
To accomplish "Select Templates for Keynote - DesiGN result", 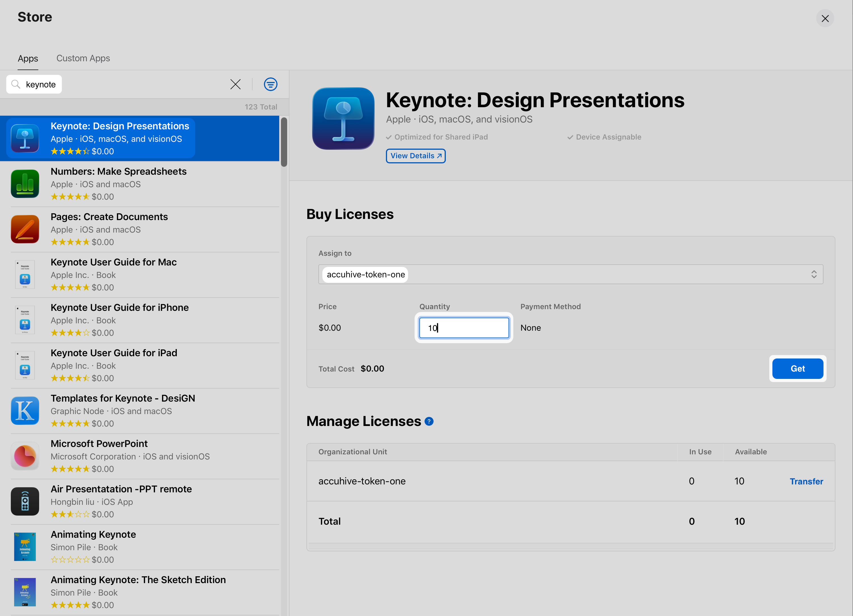I will 140,411.
